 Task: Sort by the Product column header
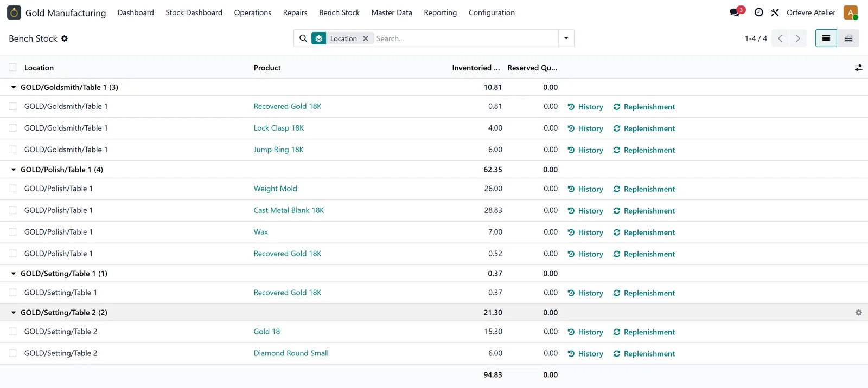(267, 68)
